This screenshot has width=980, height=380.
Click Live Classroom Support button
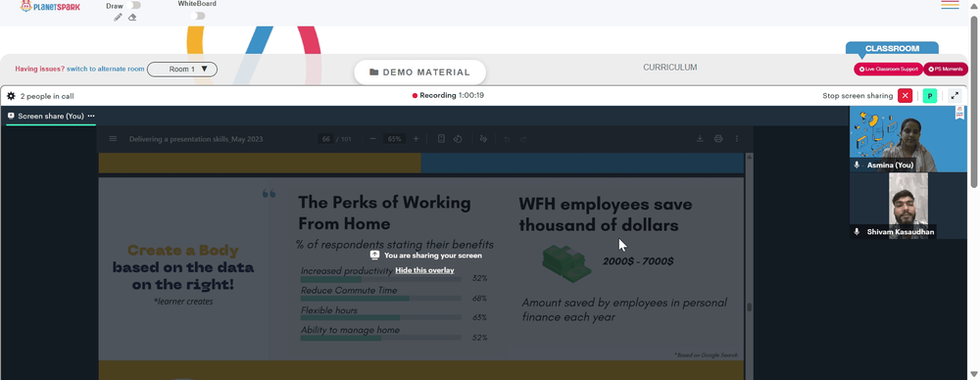click(888, 70)
